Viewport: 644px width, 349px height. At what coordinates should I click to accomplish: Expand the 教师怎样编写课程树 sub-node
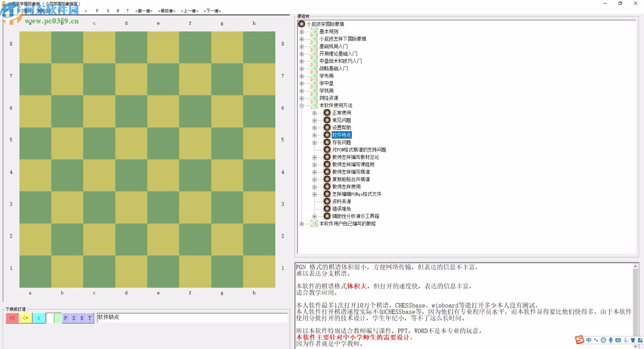314,164
